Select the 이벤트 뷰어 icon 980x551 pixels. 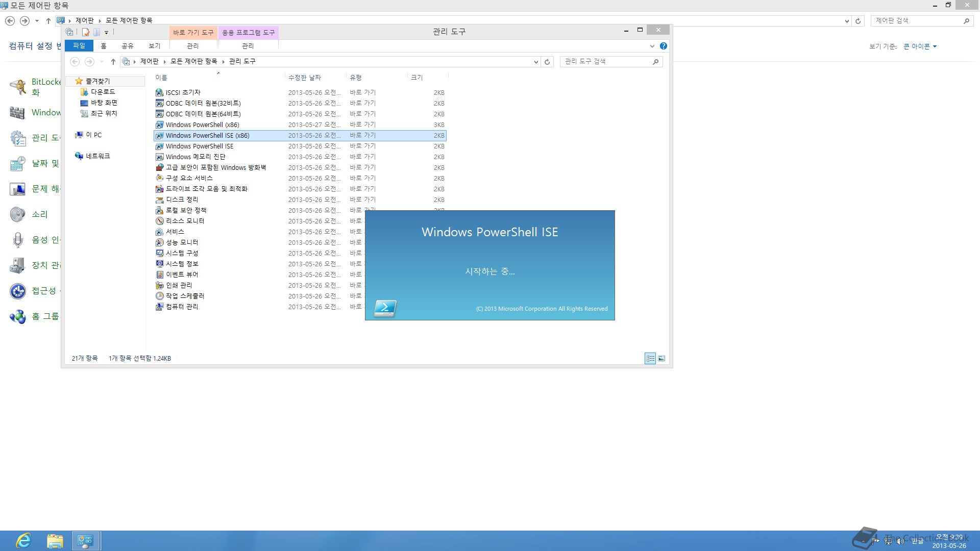pos(160,275)
